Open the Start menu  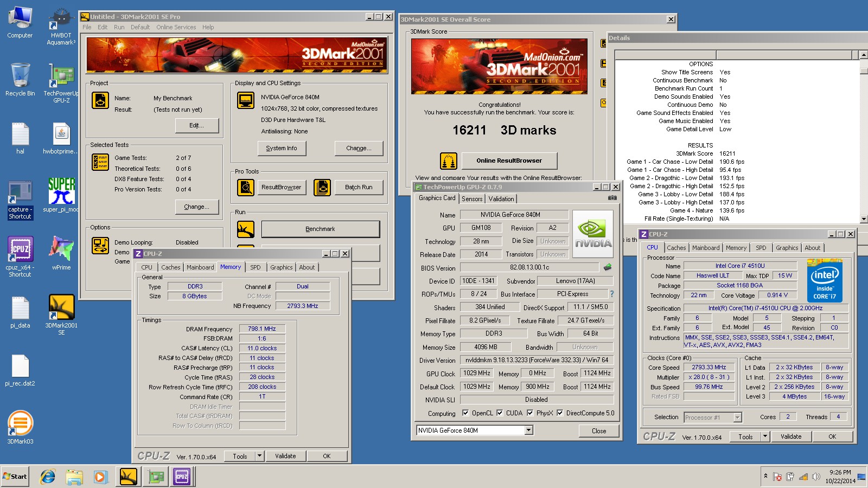(x=15, y=477)
